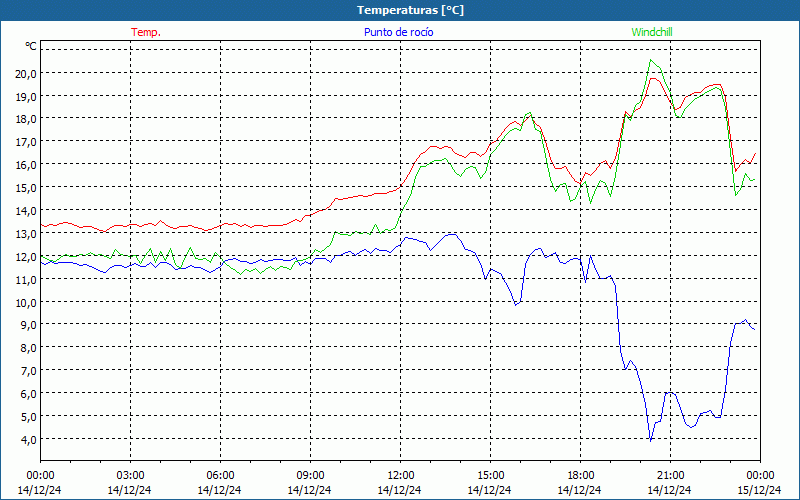Click the 11,0 y-axis value

click(x=26, y=280)
